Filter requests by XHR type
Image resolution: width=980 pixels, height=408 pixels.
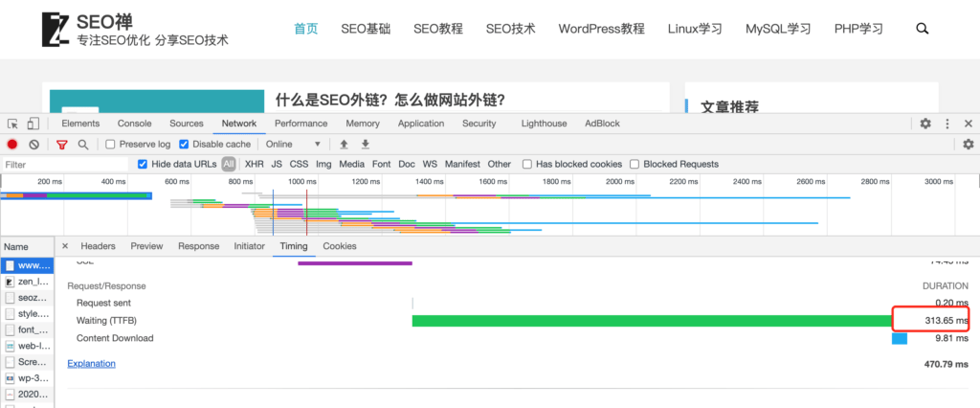(x=255, y=165)
